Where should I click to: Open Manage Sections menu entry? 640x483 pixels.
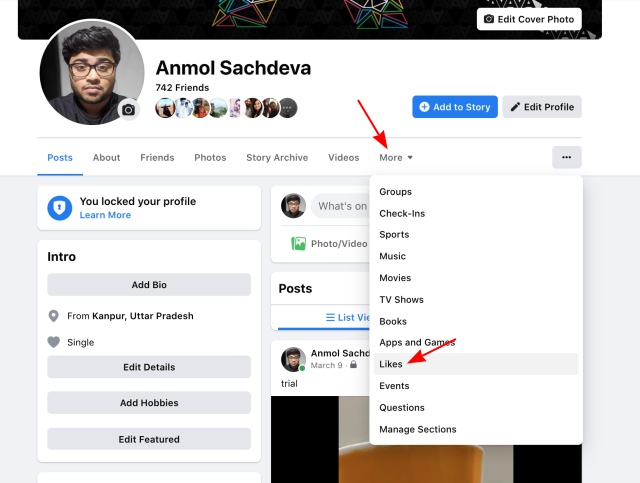[x=476, y=430]
